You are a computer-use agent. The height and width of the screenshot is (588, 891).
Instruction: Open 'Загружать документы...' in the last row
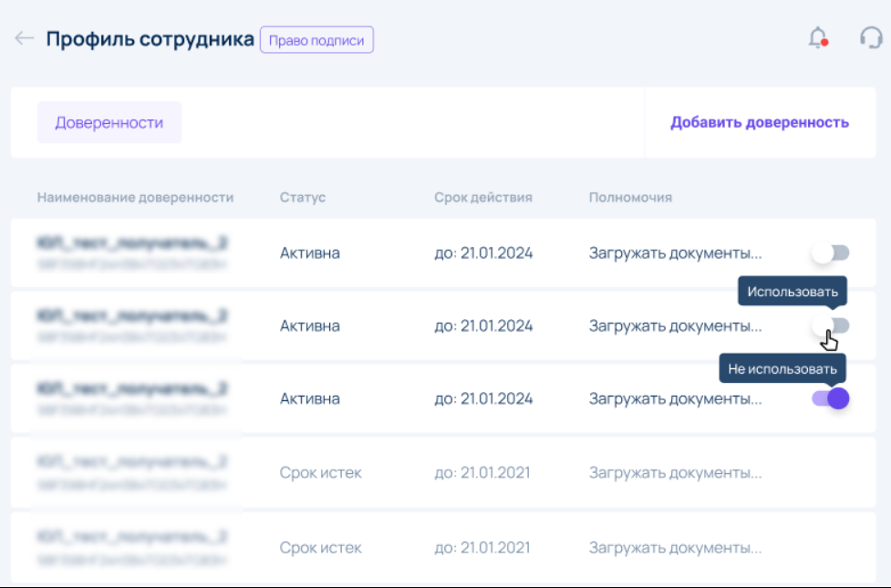(675, 548)
